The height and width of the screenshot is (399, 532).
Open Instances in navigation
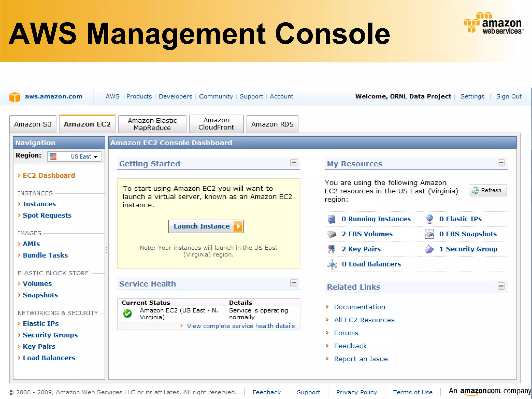[x=39, y=204]
